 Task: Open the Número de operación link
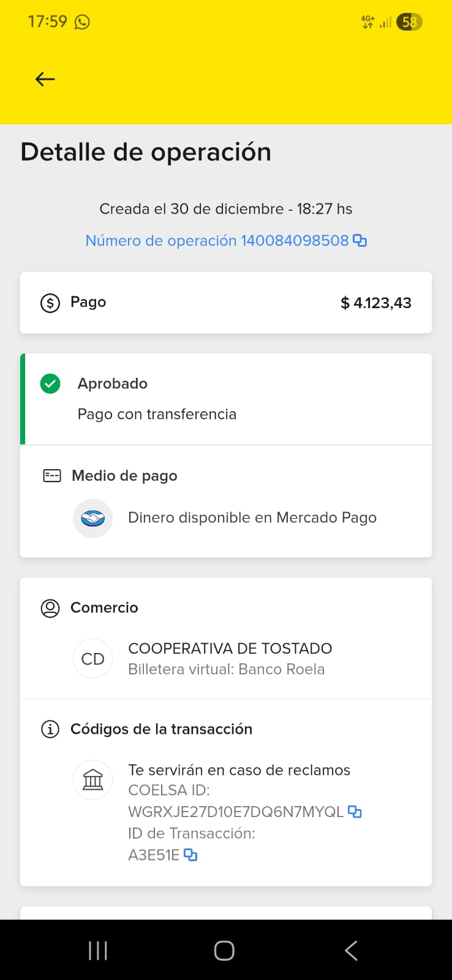coord(217,241)
